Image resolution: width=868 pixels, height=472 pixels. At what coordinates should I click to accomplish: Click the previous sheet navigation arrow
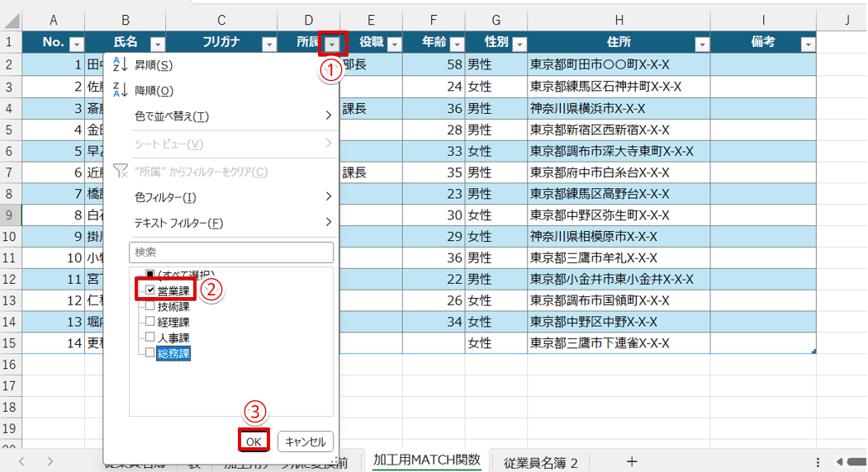pos(22,461)
